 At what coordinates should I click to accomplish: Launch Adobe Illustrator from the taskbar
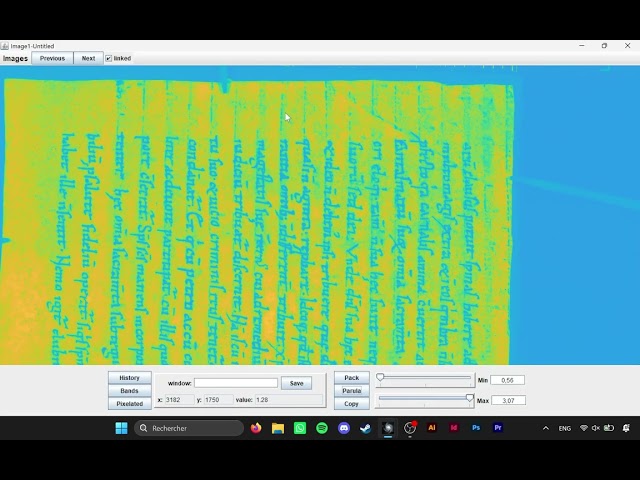tap(432, 428)
